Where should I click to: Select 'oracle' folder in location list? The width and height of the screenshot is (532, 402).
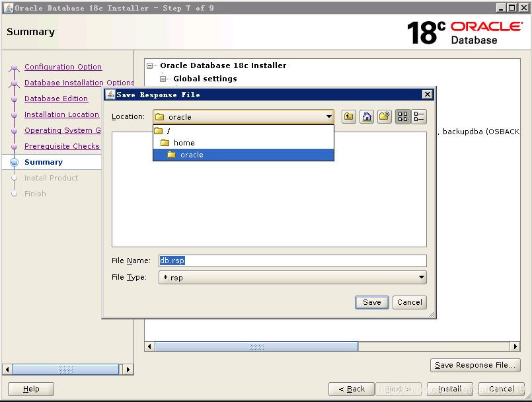[243, 155]
